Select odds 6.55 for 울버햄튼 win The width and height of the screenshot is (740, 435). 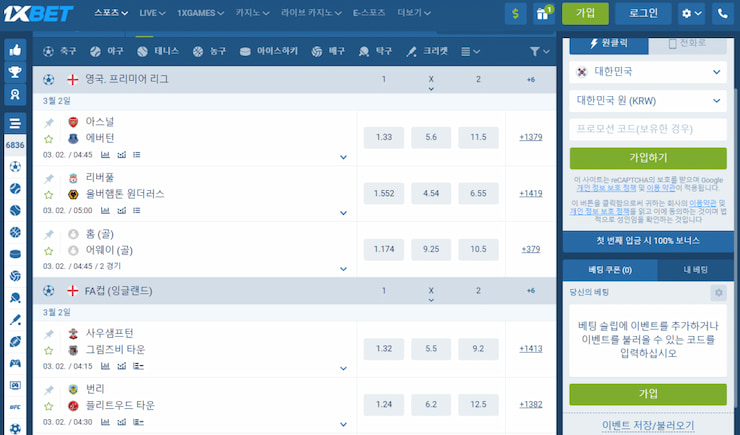[x=478, y=193]
